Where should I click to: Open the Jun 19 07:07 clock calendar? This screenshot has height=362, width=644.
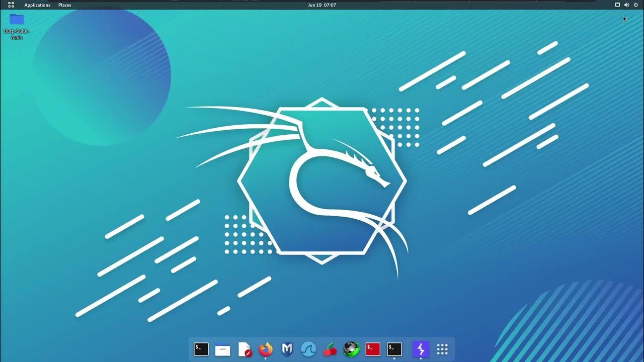(322, 5)
